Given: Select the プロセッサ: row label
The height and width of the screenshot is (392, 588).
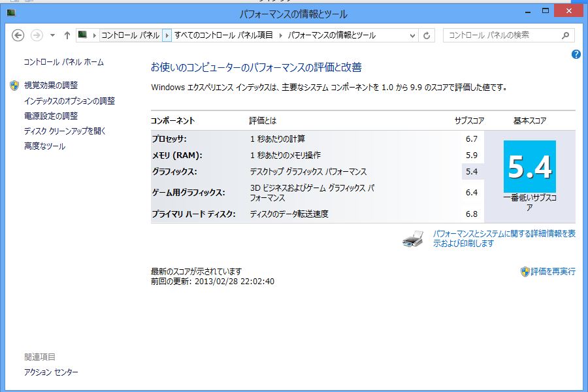Looking at the screenshot, I should coord(169,139).
